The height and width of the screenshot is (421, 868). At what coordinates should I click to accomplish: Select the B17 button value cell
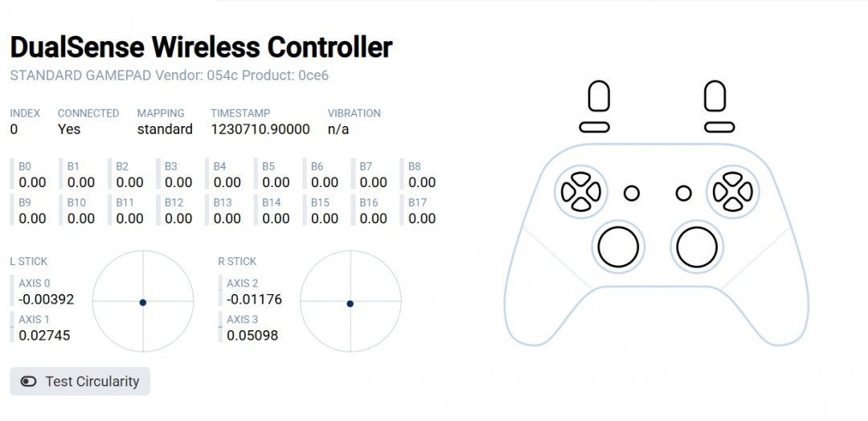422,210
